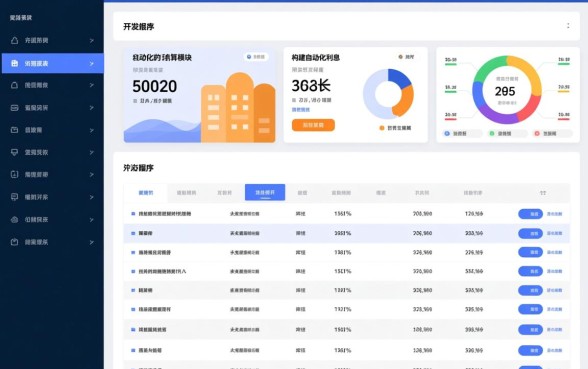Open the blue link above the orange card button

[x=301, y=110]
